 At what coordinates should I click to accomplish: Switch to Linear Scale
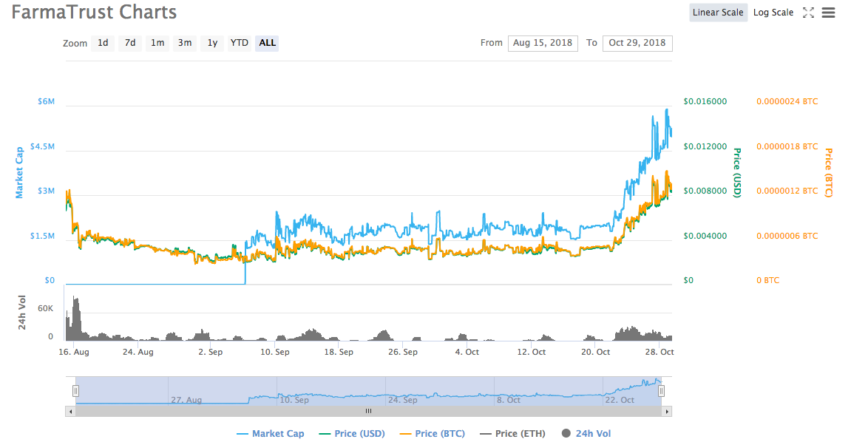[x=718, y=13]
